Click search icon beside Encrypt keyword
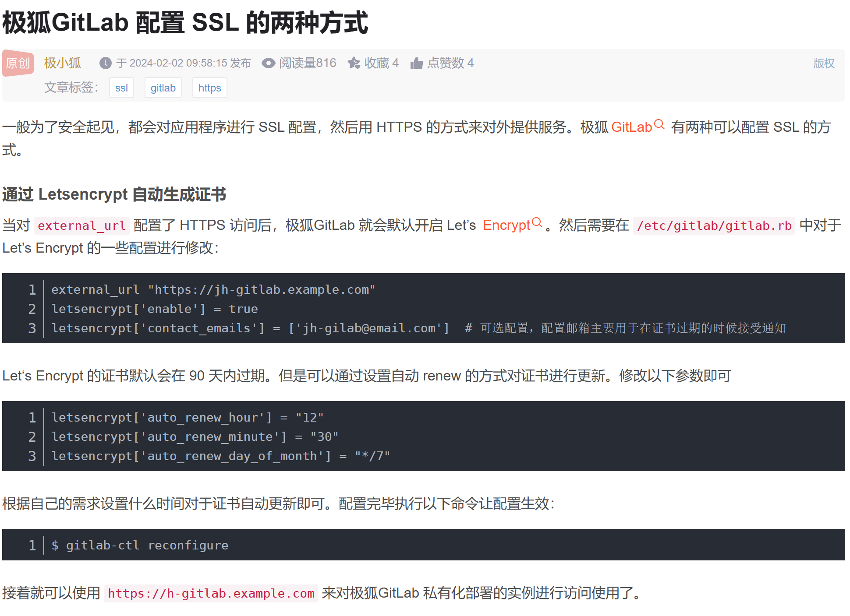The height and width of the screenshot is (616, 850). click(x=537, y=223)
